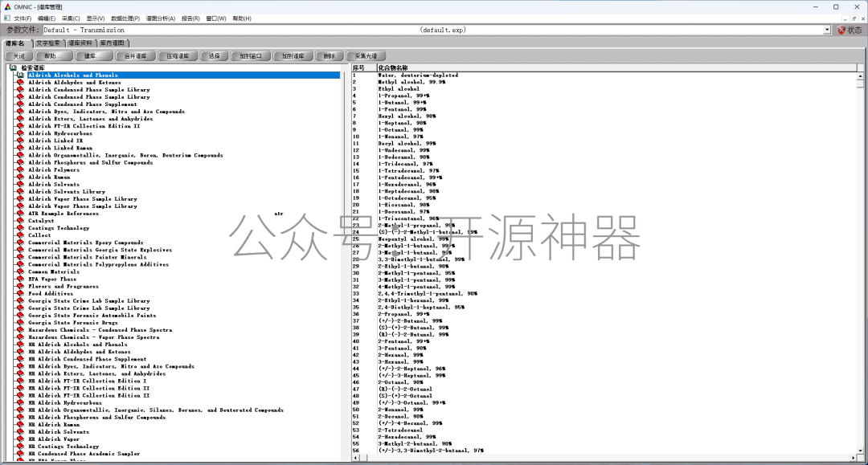Click the book icon next to Flavors and Fragrances
This screenshot has width=868, height=465.
click(x=20, y=286)
